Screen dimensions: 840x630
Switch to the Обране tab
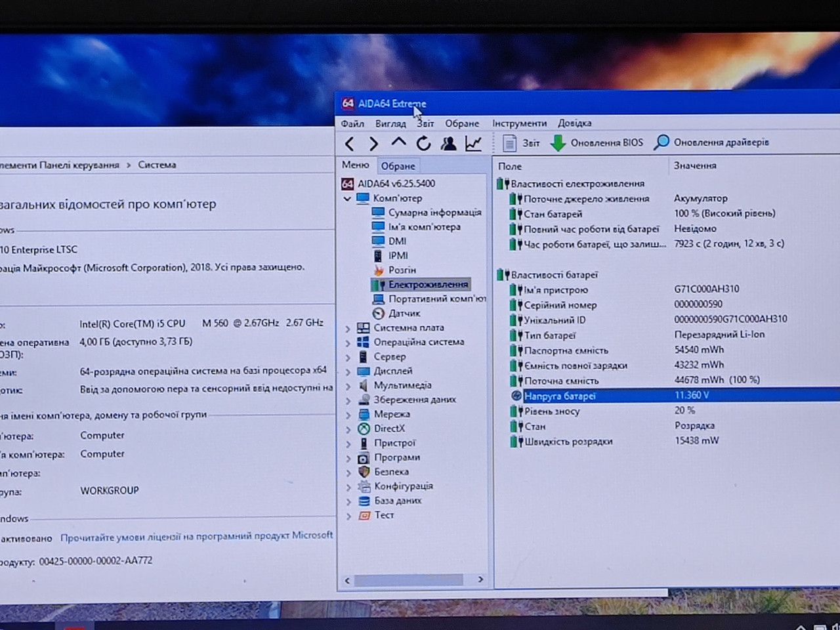coord(398,166)
